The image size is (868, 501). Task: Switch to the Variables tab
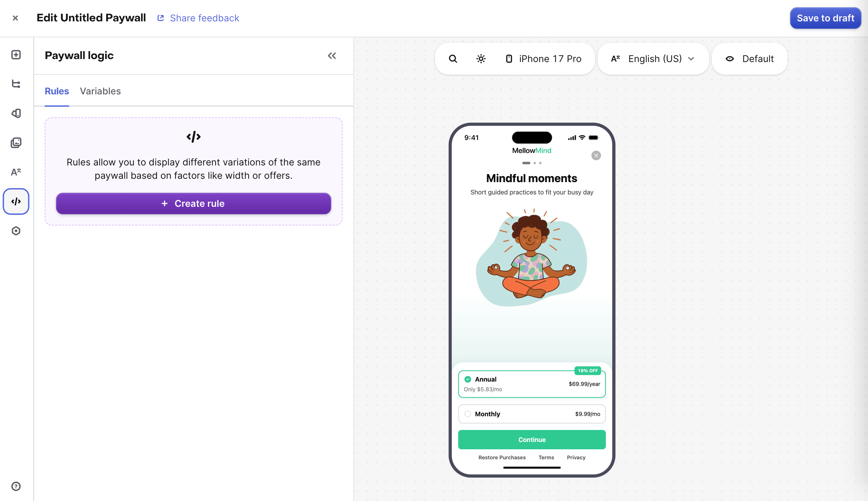(100, 91)
